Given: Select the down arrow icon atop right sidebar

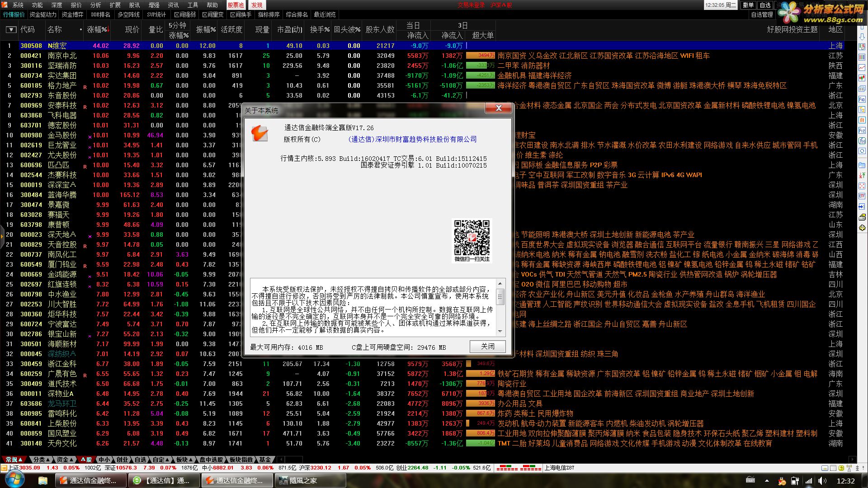Looking at the screenshot, I should click(862, 37).
